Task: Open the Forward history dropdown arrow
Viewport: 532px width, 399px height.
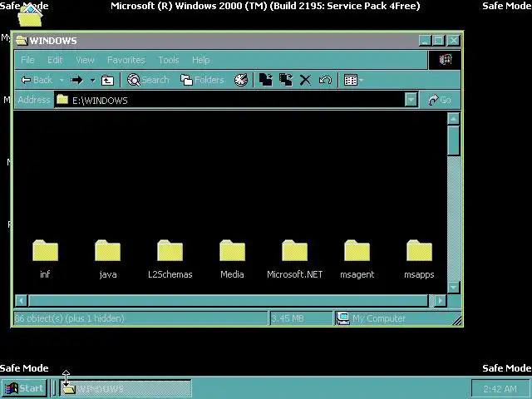Action: (x=92, y=80)
